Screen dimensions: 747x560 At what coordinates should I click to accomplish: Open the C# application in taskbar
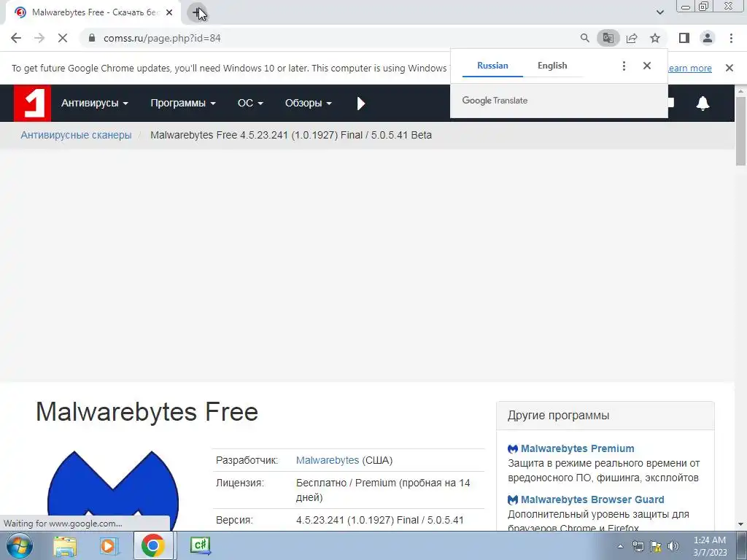pos(200,545)
